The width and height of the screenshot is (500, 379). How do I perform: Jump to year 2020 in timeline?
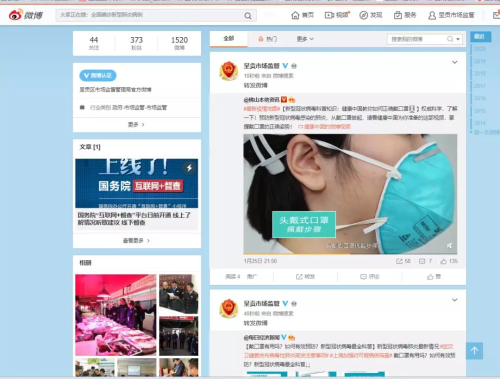(480, 49)
